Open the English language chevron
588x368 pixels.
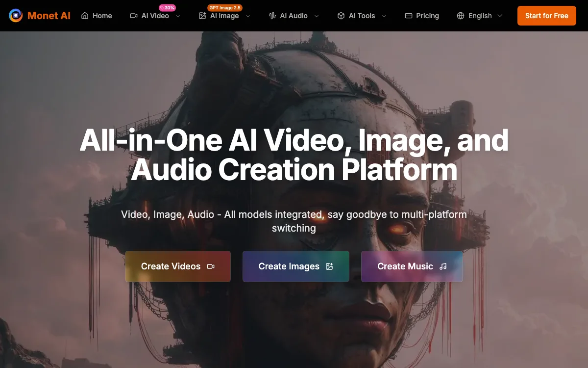500,16
